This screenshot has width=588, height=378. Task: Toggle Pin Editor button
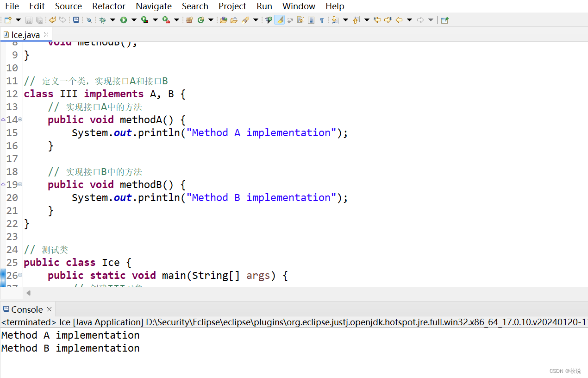(444, 20)
